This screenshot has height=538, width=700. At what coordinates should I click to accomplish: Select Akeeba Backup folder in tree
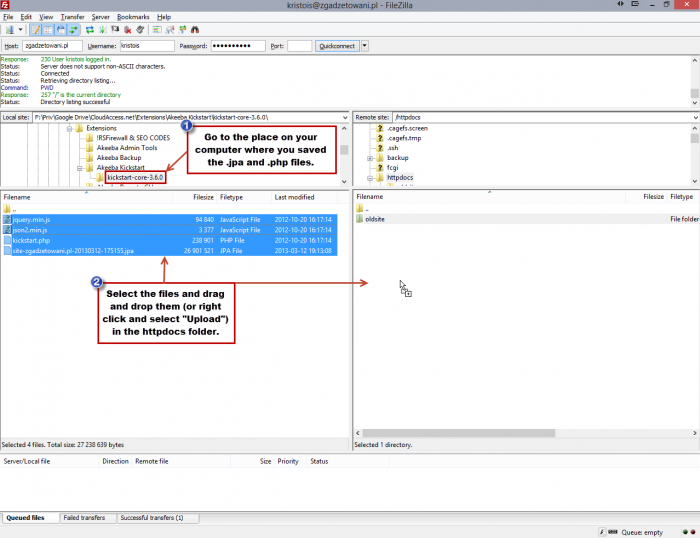(x=119, y=158)
